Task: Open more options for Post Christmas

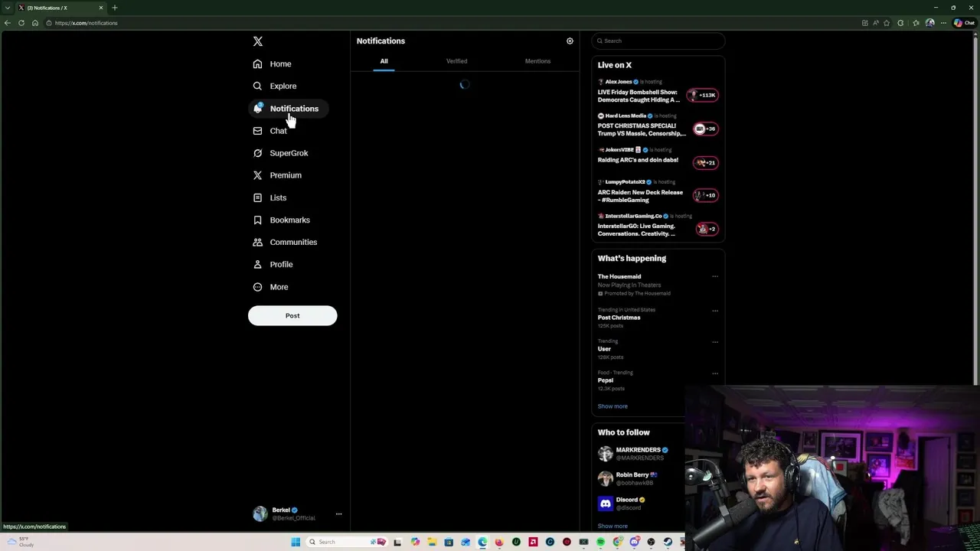Action: coord(715,311)
